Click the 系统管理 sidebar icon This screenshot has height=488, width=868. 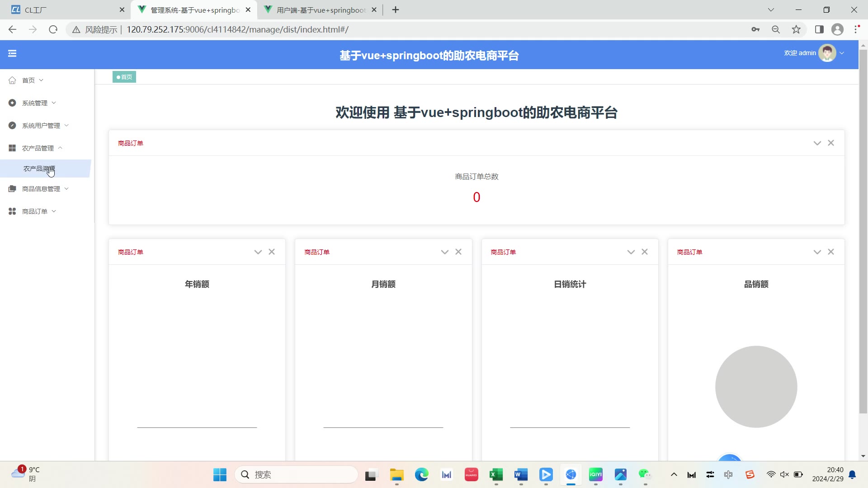coord(12,103)
